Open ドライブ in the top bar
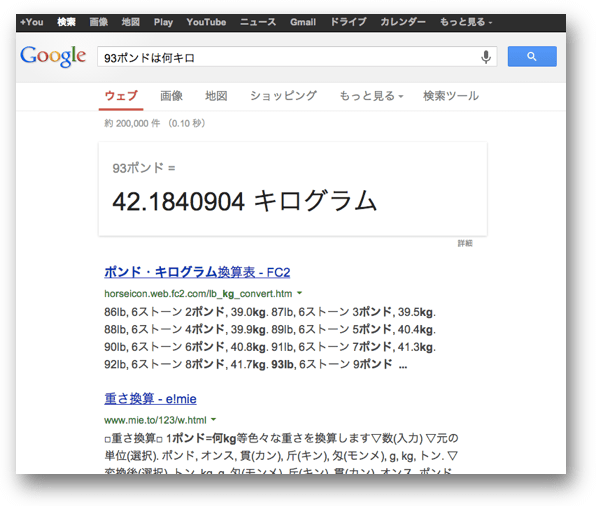This screenshot has height=506, width=596. pos(348,22)
